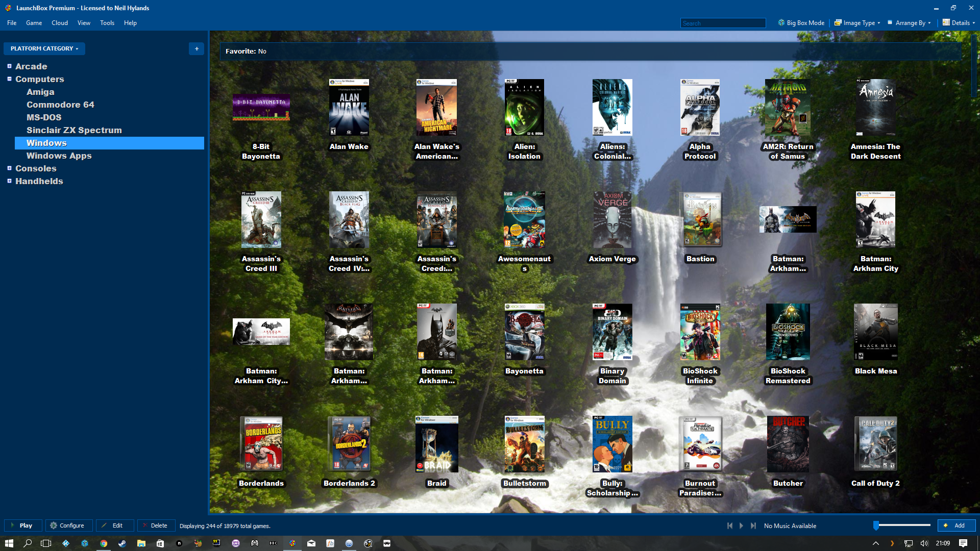The image size is (980, 551).
Task: Select the Bulletstorm box art
Action: tap(524, 444)
